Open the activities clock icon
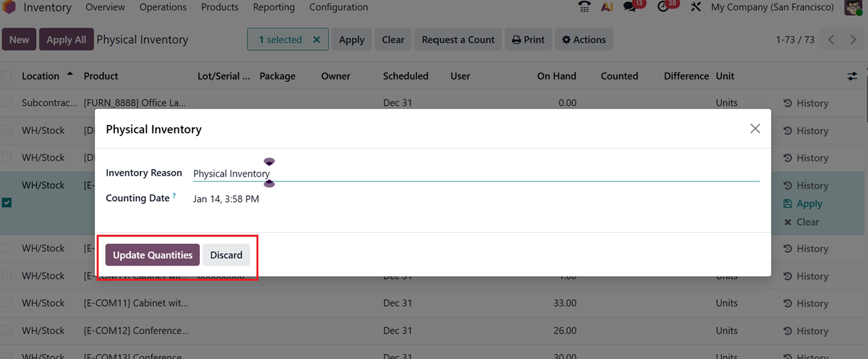Screen dimensions: 868x359 click(x=664, y=7)
